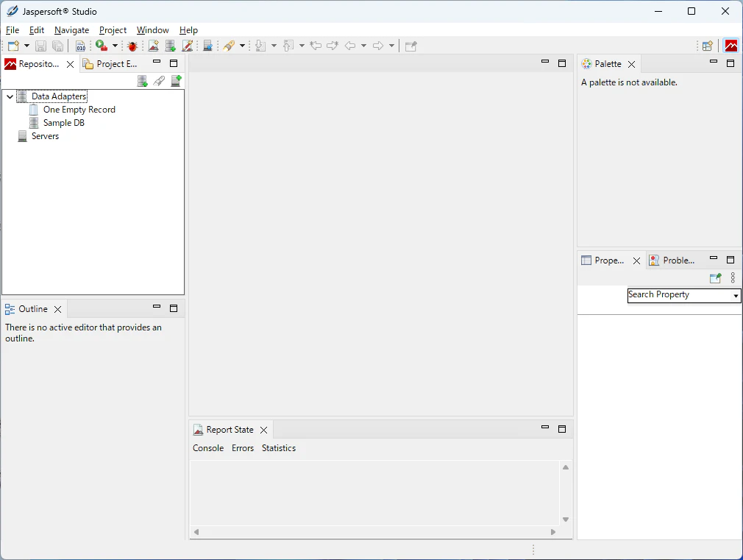This screenshot has width=743, height=560.
Task: Click the Save disk icon in the toolbar
Action: coord(40,46)
